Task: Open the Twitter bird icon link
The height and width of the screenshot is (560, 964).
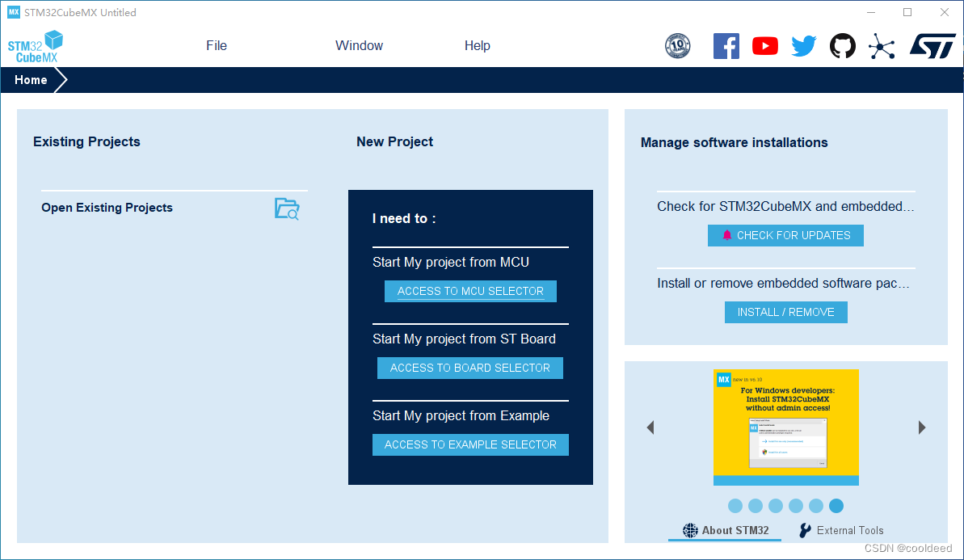Action: (803, 46)
